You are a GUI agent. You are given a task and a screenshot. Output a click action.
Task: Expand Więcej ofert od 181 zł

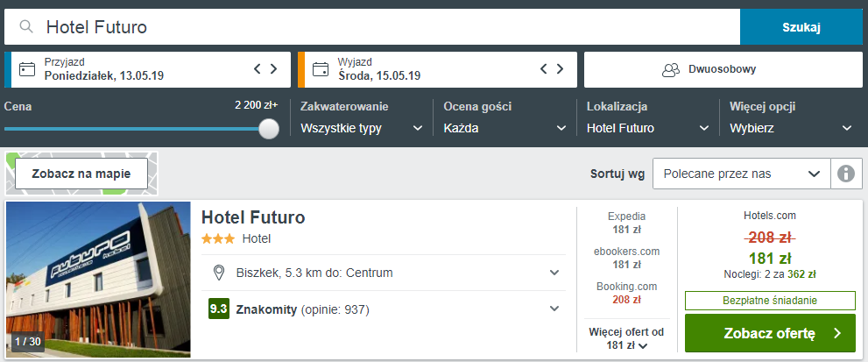626,338
